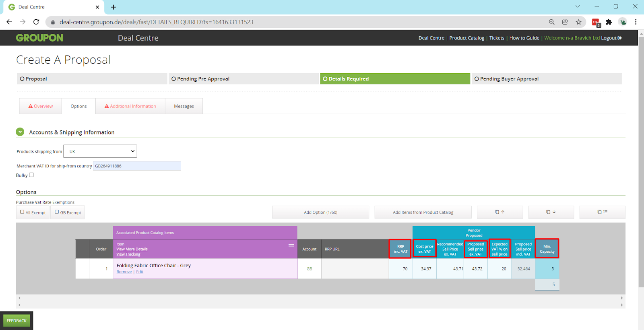This screenshot has height=330, width=644.
Task: Select the Pending Pre Approval step
Action: [x=243, y=79]
